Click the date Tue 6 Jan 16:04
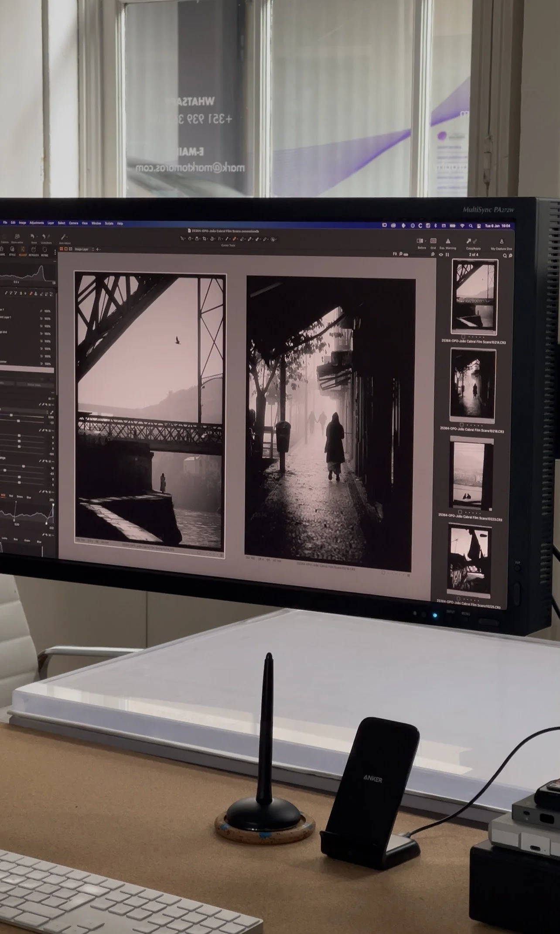 click(498, 226)
